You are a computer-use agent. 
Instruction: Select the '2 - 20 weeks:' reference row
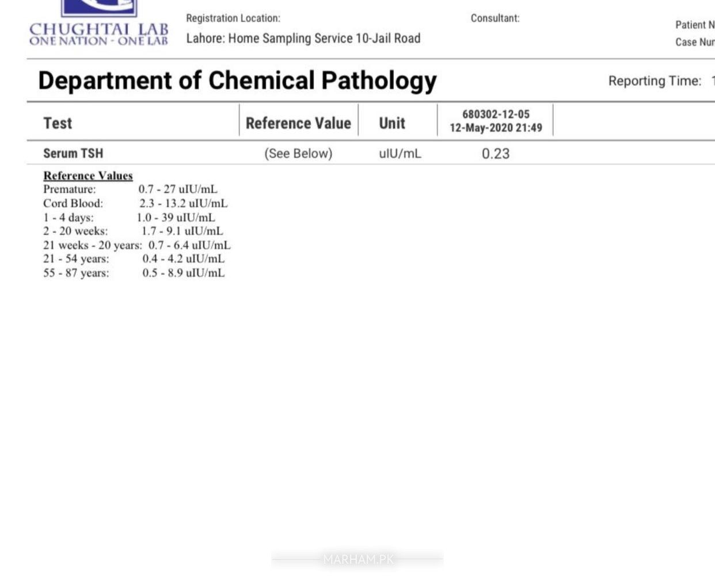(133, 231)
